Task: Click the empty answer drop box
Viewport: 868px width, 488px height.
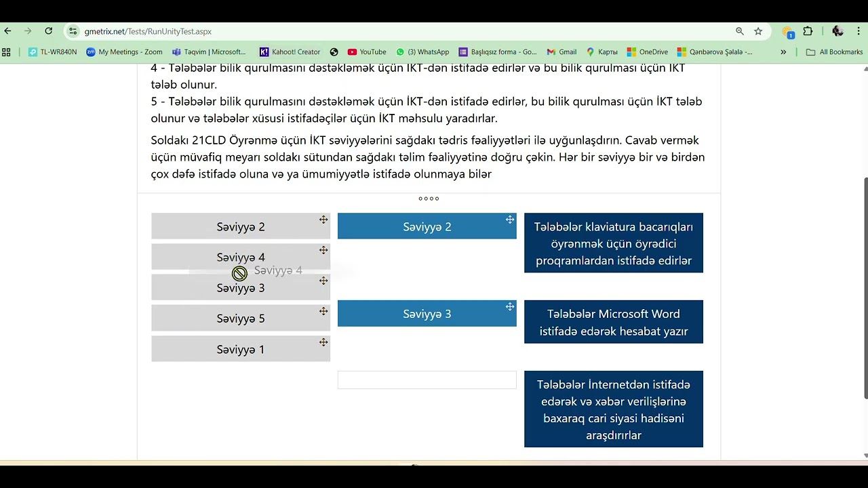Action: coord(427,380)
